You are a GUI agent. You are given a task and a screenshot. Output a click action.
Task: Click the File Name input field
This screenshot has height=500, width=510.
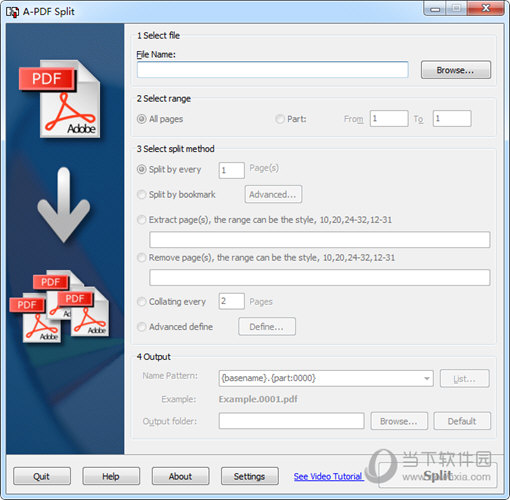[x=272, y=69]
